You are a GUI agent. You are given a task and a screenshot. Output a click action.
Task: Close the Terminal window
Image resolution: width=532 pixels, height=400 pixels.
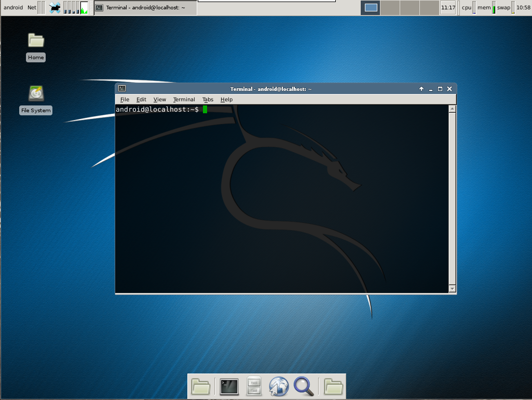(x=449, y=89)
